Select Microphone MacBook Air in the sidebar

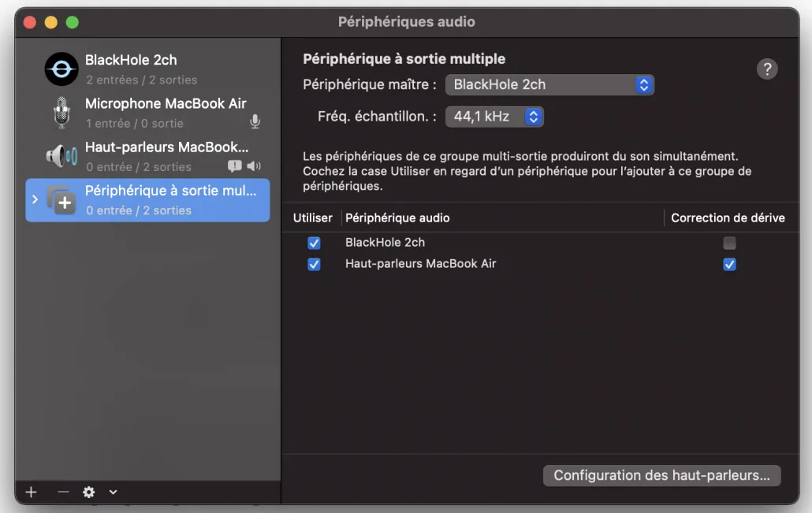coord(147,113)
